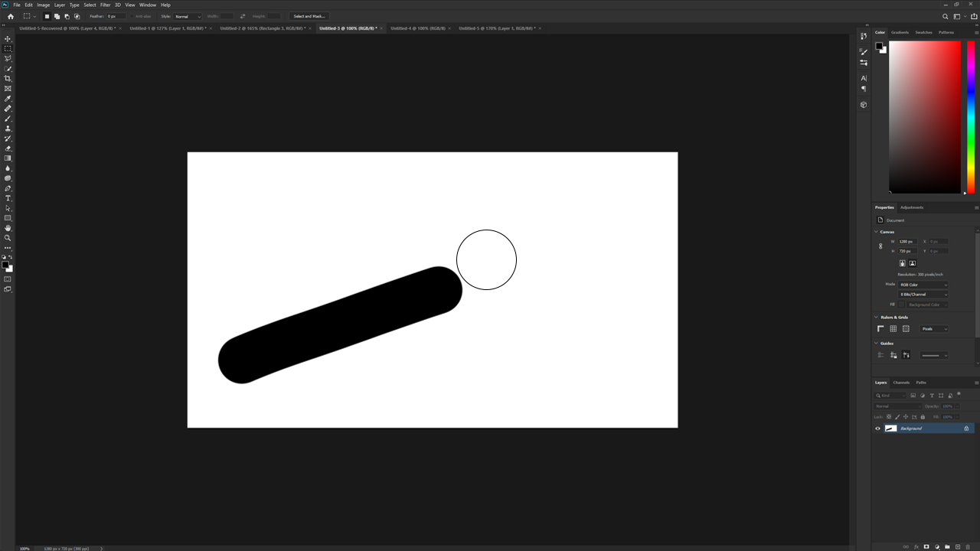Collapse the Rulers & Grids section
Image resolution: width=980 pixels, height=551 pixels.
[876, 318]
